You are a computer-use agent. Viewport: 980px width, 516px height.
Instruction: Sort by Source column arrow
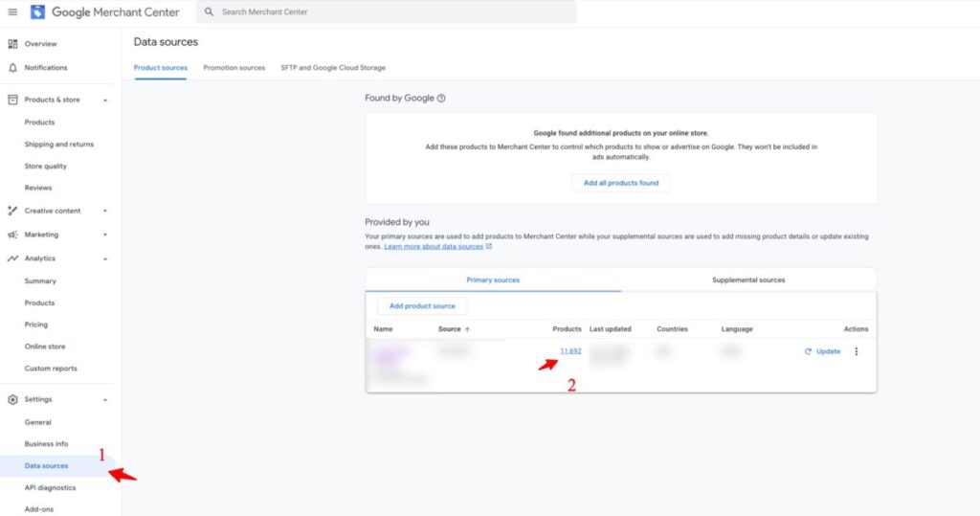click(467, 329)
